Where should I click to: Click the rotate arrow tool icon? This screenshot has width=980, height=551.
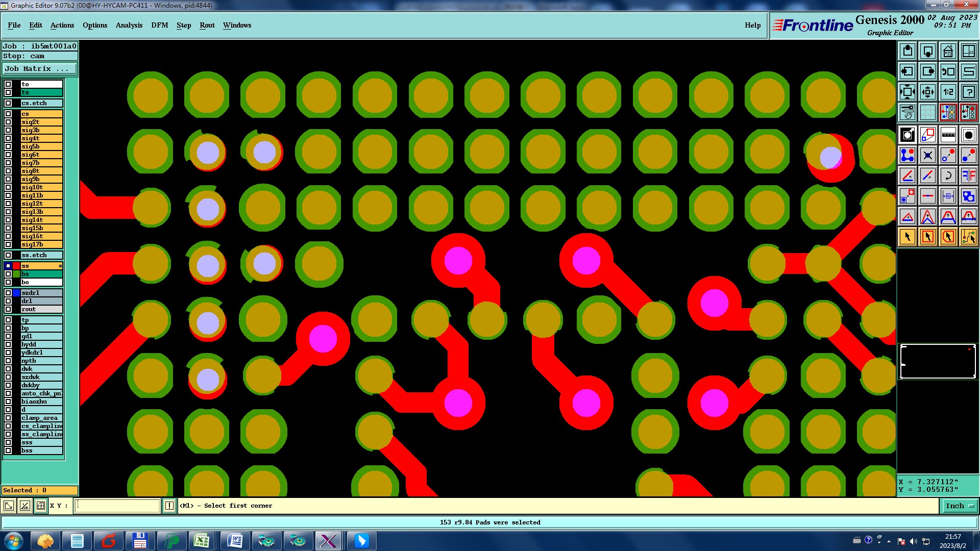tap(948, 176)
